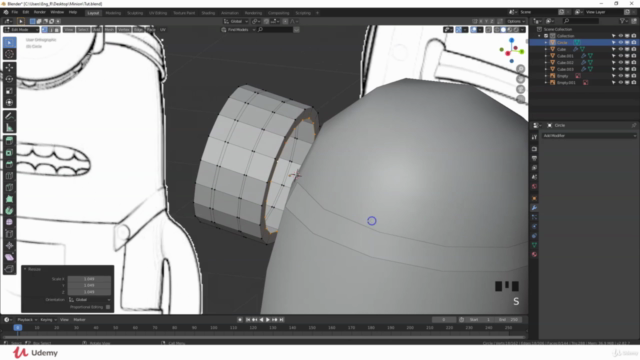Click the Scale X value field
Image resolution: width=640 pixels, height=360 pixels.
[x=89, y=279]
